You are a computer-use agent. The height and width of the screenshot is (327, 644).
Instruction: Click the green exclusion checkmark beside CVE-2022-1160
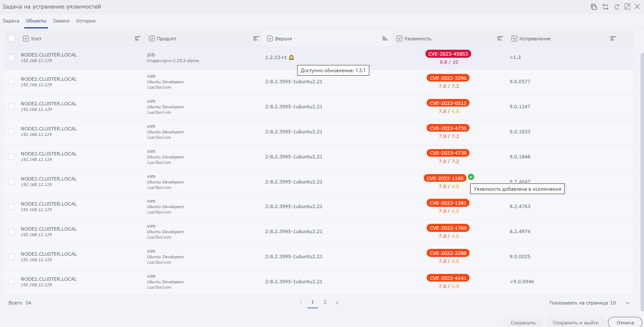[x=471, y=177]
